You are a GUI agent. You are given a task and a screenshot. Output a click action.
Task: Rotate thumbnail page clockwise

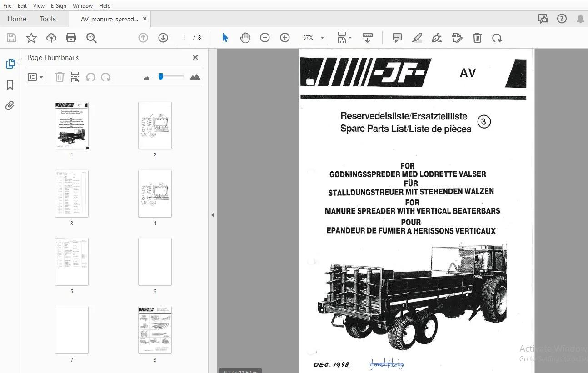click(106, 77)
